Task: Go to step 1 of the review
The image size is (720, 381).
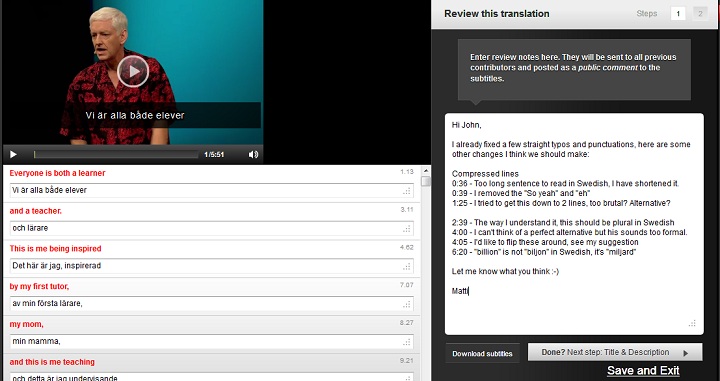Action: click(x=678, y=14)
